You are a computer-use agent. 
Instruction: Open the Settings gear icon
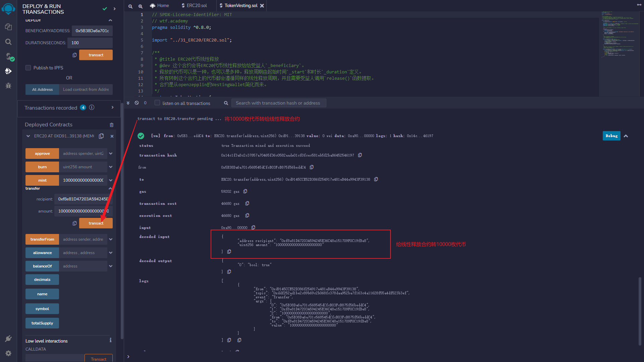tap(8, 353)
